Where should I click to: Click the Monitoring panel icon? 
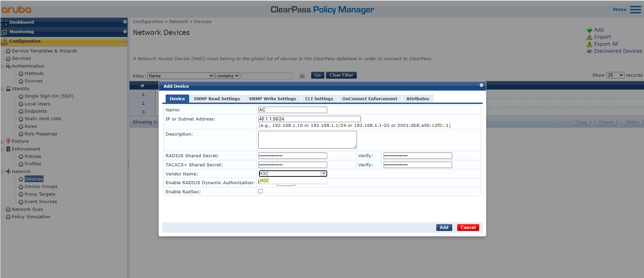[x=4, y=32]
